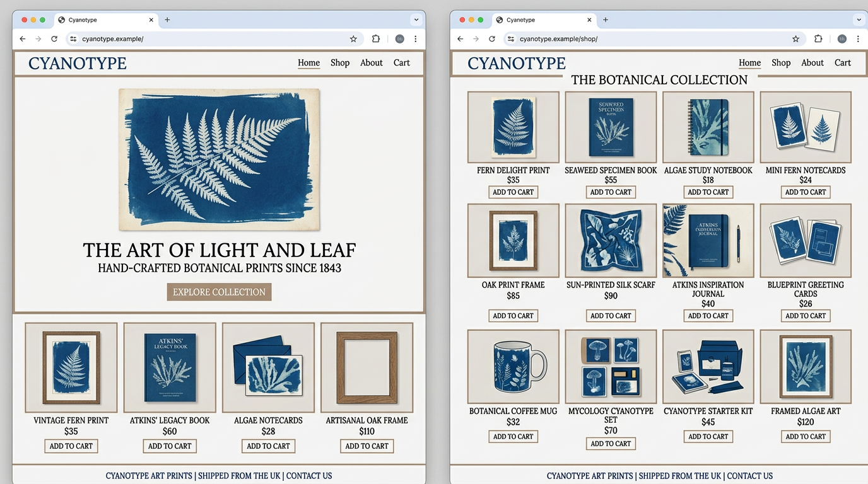The height and width of the screenshot is (484, 868).
Task: Expand tab search chevron in left window
Action: (416, 20)
